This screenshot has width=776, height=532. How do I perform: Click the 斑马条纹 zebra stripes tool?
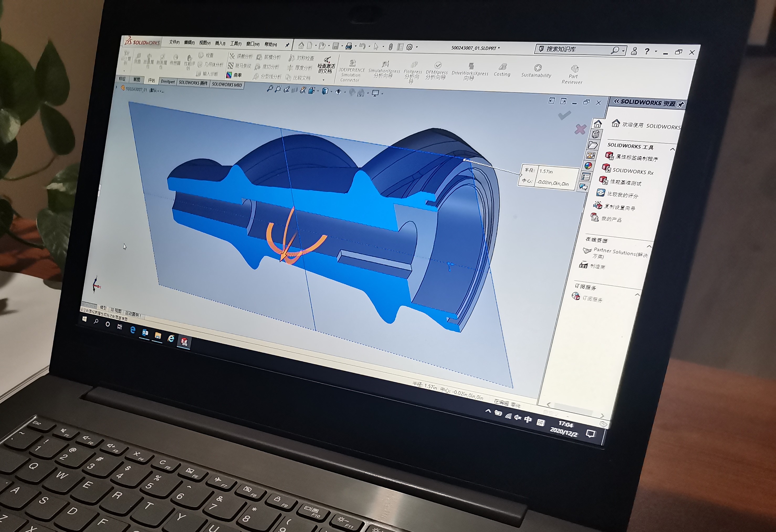coord(240,65)
